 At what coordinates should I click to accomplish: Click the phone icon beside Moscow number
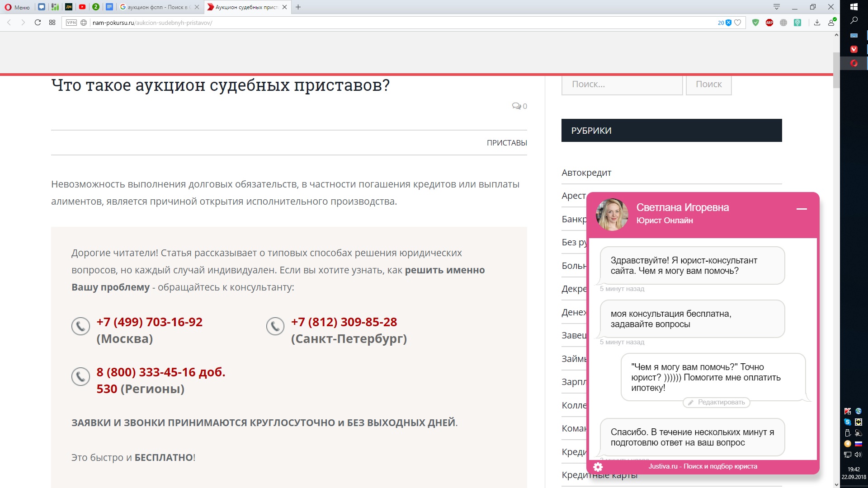[80, 326]
